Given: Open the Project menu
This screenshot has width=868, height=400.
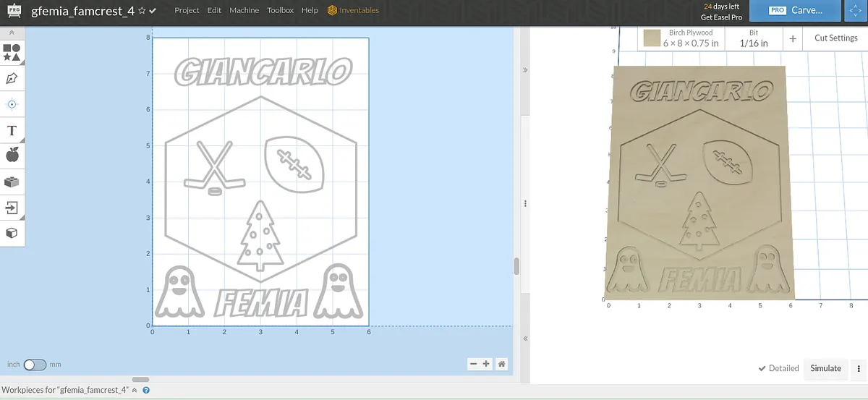Looking at the screenshot, I should (187, 11).
